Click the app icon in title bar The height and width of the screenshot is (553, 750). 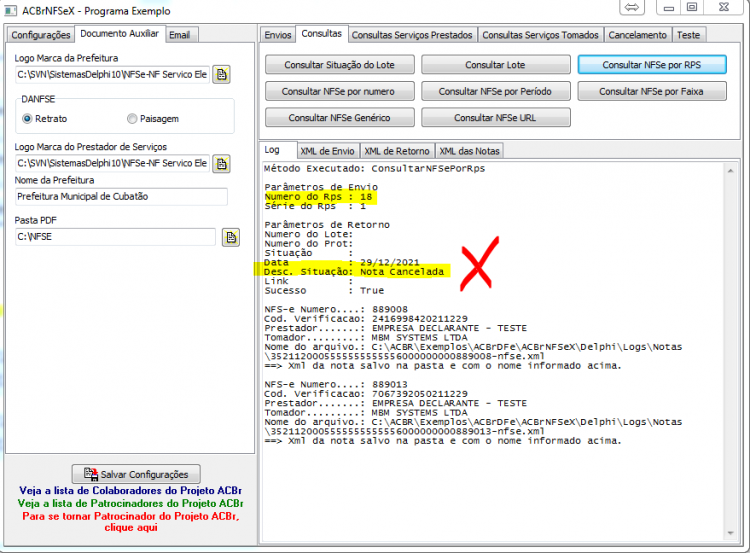pyautogui.click(x=11, y=11)
